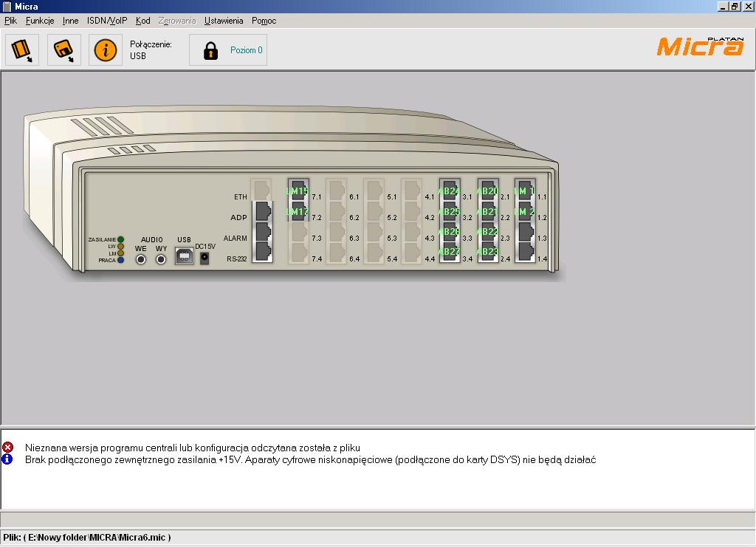Select port AB23 at slot 2.4
Screen dimensions: 756x548
tap(487, 252)
